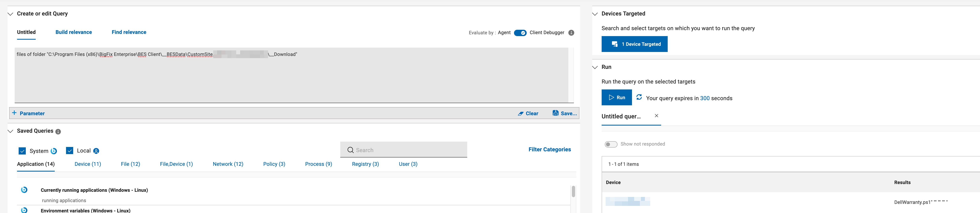The height and width of the screenshot is (213, 980).
Task: Collapse the Devices Targeted section
Action: coord(595,14)
